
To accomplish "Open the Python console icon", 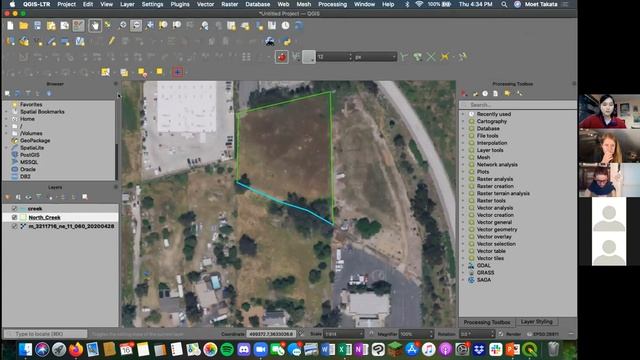I will (x=287, y=41).
